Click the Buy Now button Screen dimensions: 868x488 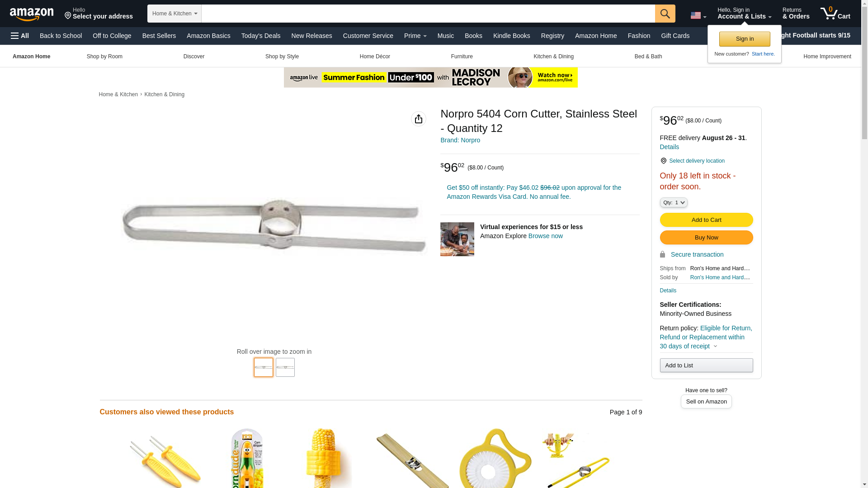706,238
